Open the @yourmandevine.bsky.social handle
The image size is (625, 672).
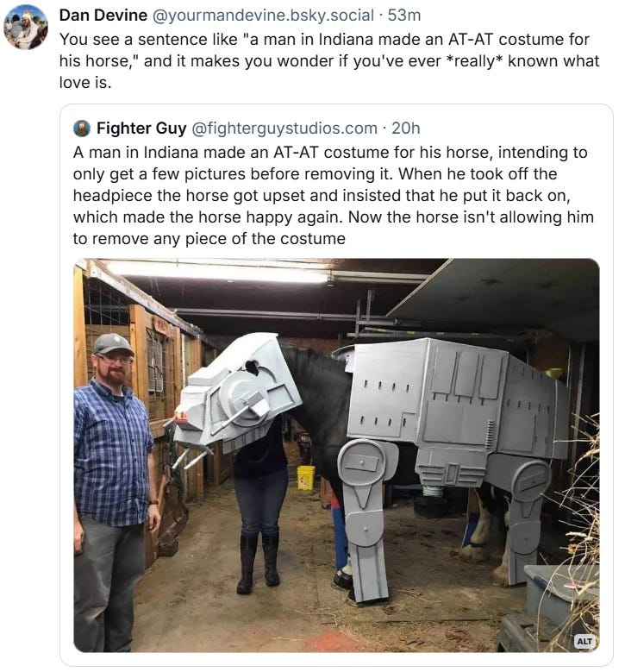click(x=263, y=16)
